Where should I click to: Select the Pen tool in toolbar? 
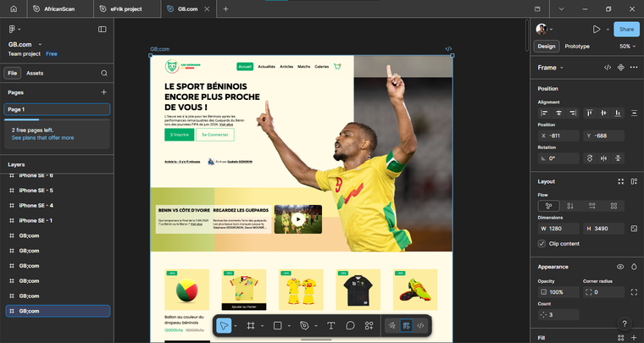[x=304, y=326]
